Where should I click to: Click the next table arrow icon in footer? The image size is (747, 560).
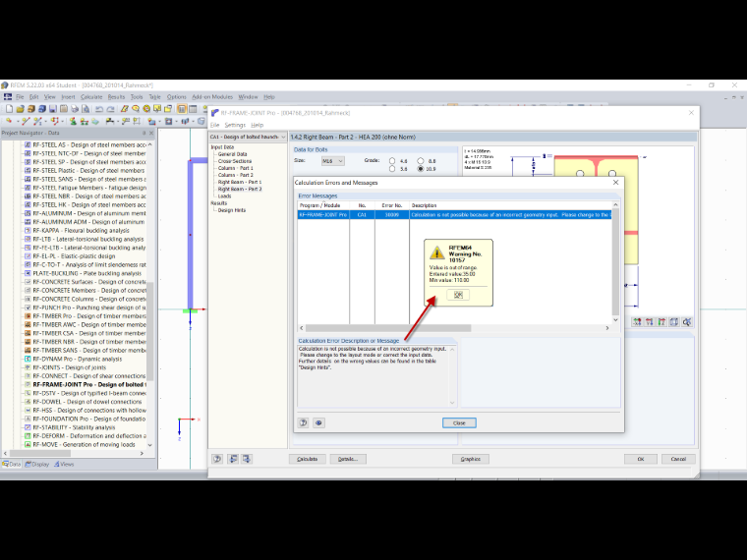click(247, 459)
